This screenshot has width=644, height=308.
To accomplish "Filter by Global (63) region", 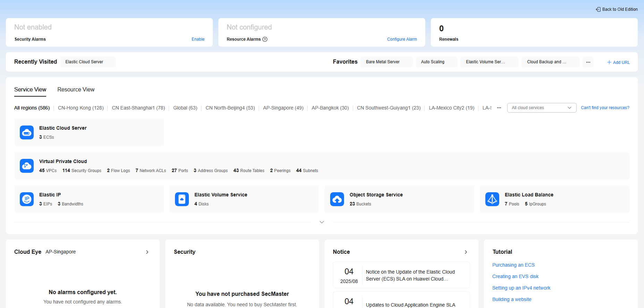I will (185, 108).
